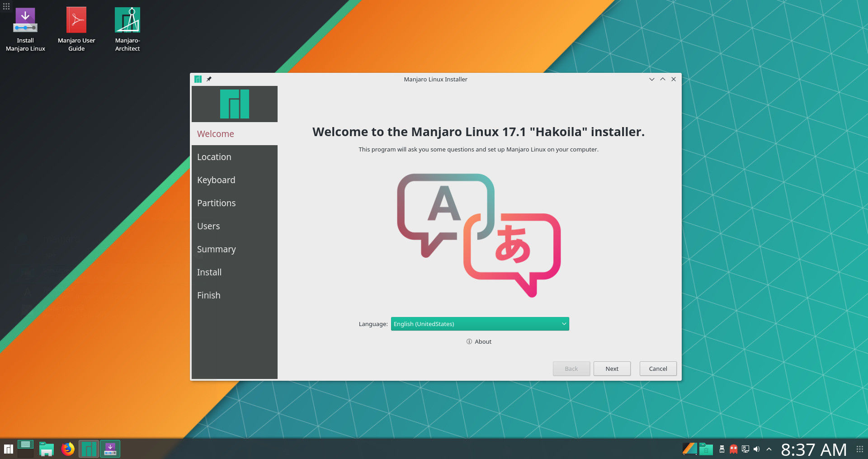Select the Partitions step in sidebar
868x459 pixels.
click(235, 203)
